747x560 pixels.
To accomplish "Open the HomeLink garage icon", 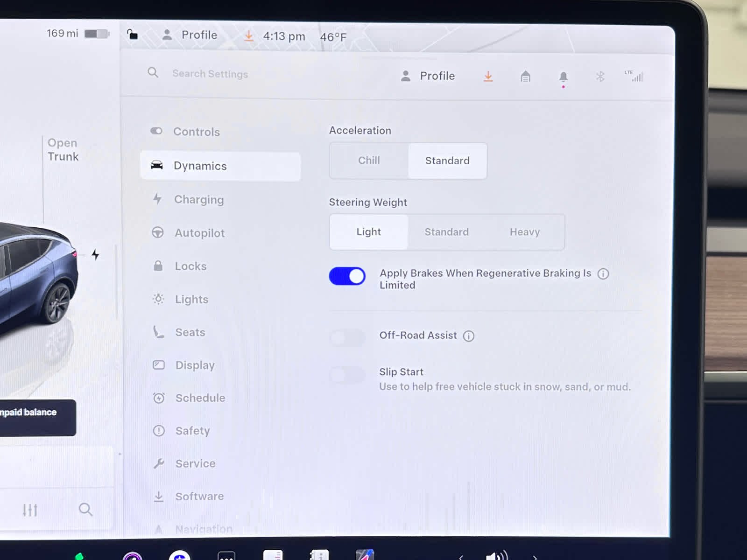I will pyautogui.click(x=525, y=77).
